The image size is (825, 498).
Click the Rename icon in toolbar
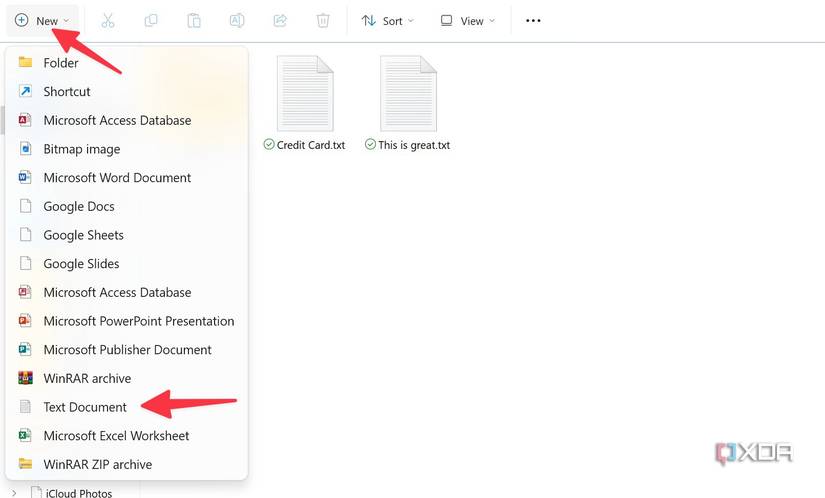(x=237, y=21)
